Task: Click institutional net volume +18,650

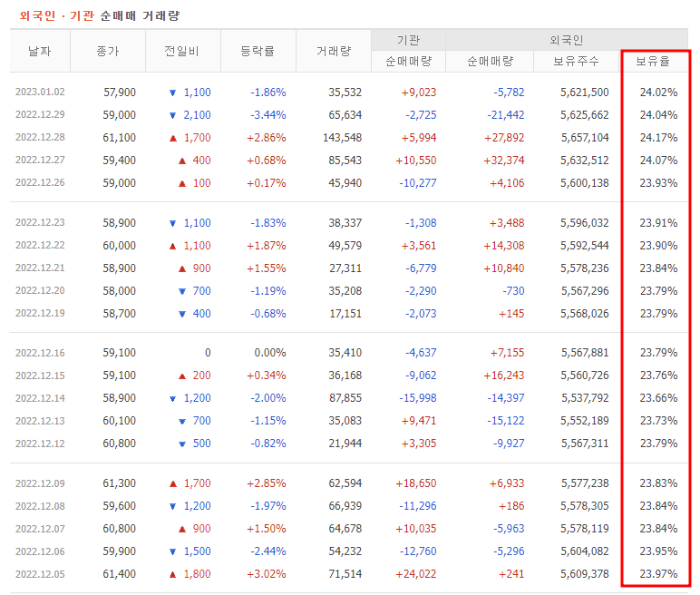Action: tap(416, 483)
